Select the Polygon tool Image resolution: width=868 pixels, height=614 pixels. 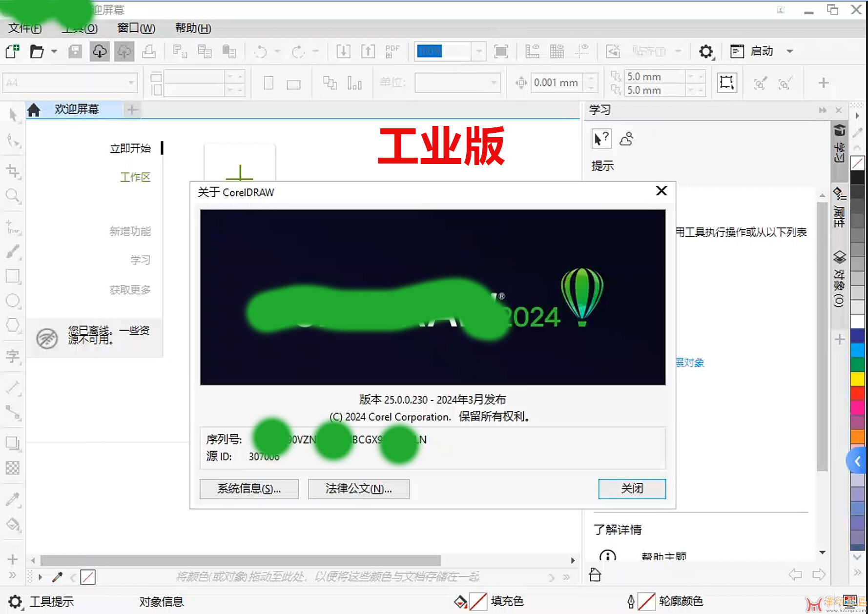pos(13,325)
